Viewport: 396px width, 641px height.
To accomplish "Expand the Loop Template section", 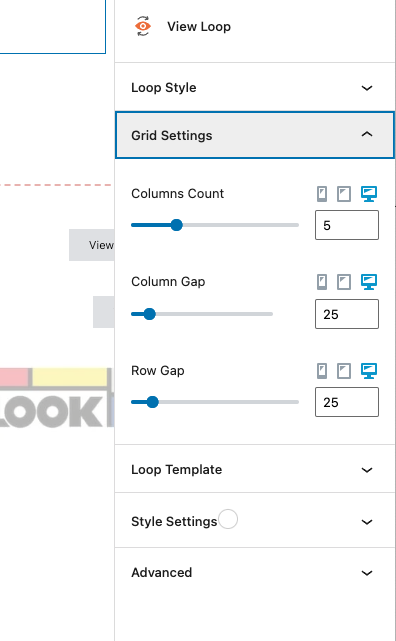I will pyautogui.click(x=255, y=469).
